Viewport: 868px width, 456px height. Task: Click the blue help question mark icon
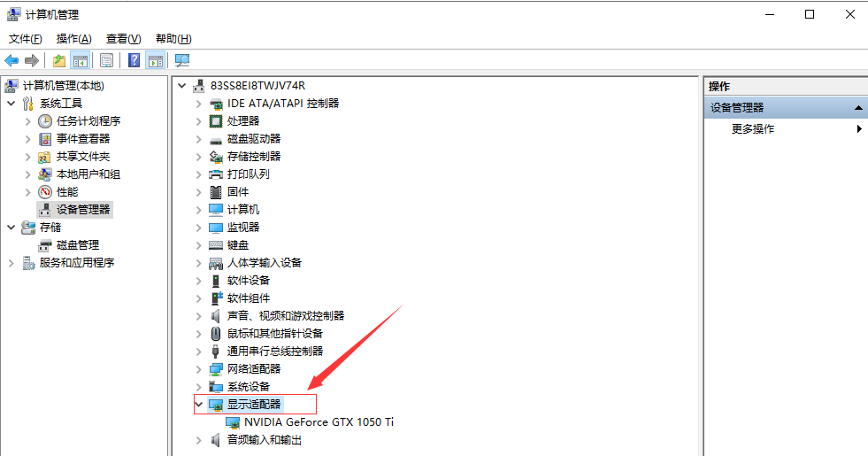pyautogui.click(x=134, y=60)
